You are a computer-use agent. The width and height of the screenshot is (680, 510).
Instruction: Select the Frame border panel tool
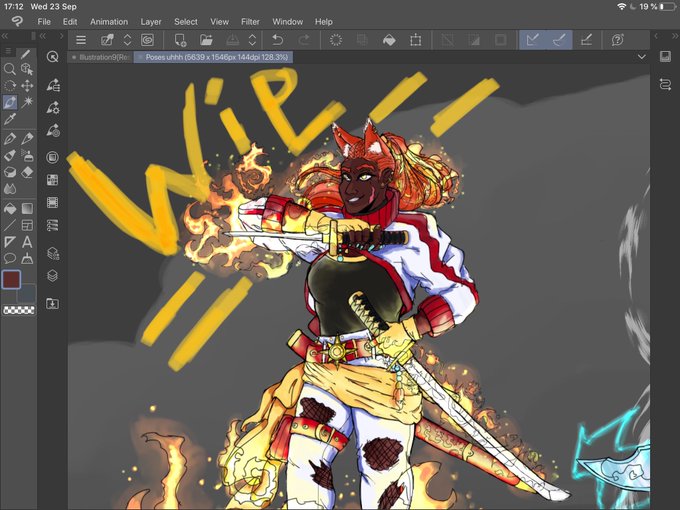coord(27,225)
